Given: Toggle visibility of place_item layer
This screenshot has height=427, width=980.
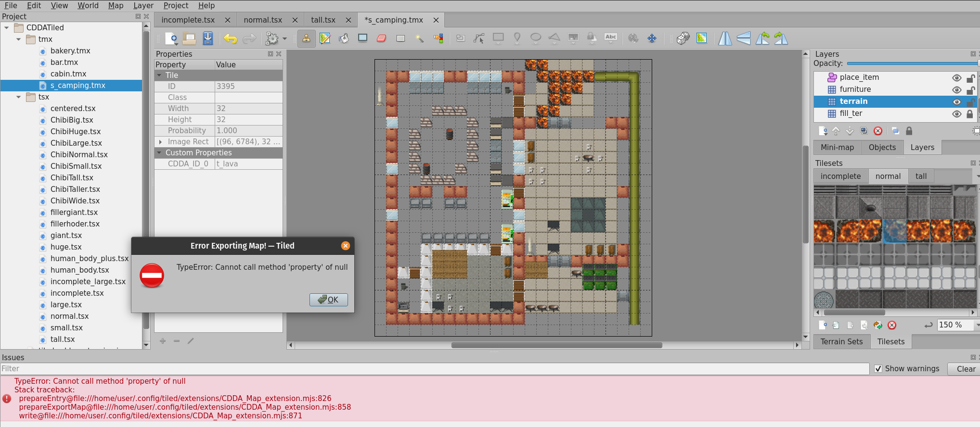Looking at the screenshot, I should [956, 78].
